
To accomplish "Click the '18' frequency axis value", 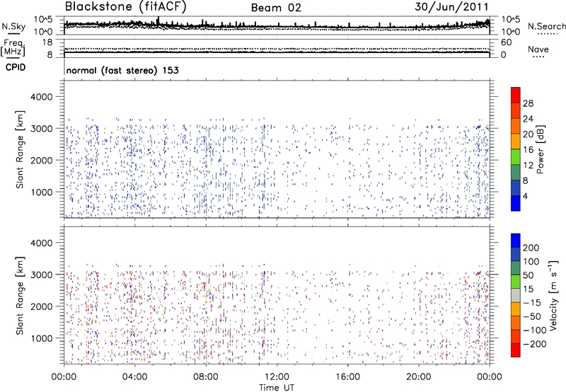I will (x=47, y=42).
